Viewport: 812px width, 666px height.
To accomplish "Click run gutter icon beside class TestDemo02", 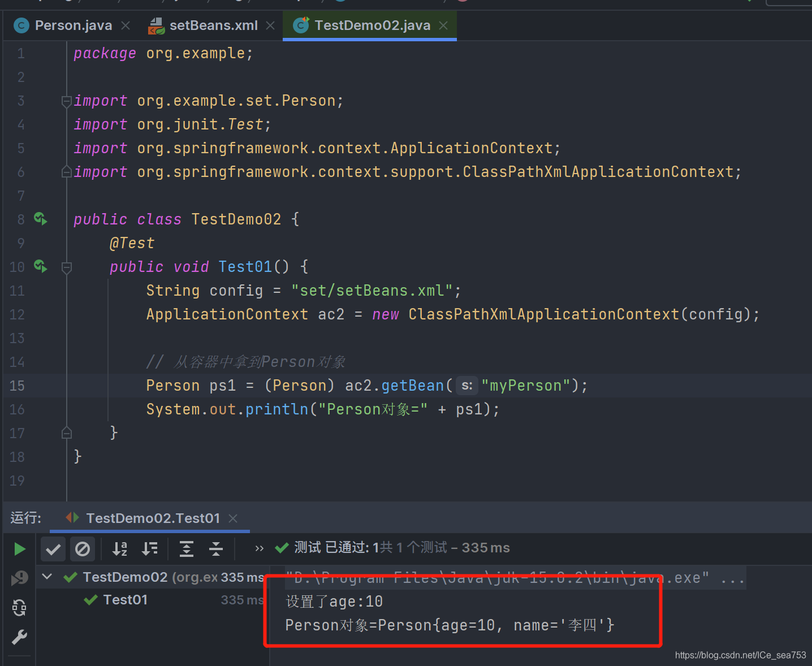I will coord(41,219).
